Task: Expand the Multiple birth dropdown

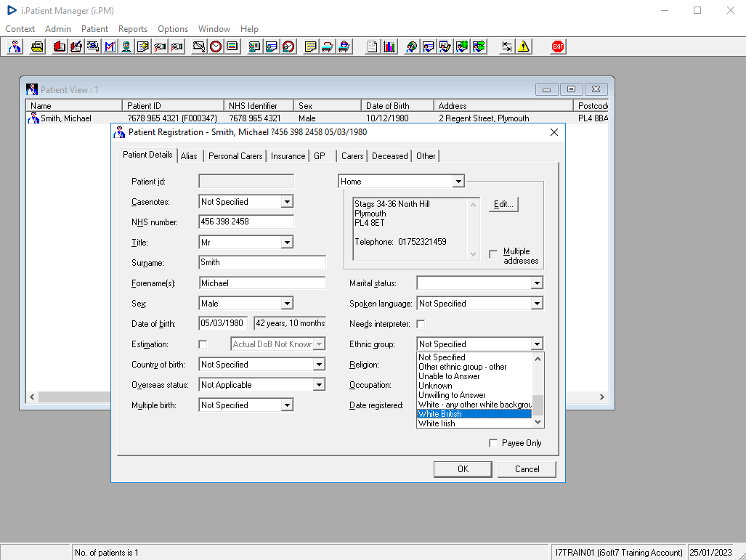Action: pyautogui.click(x=287, y=405)
